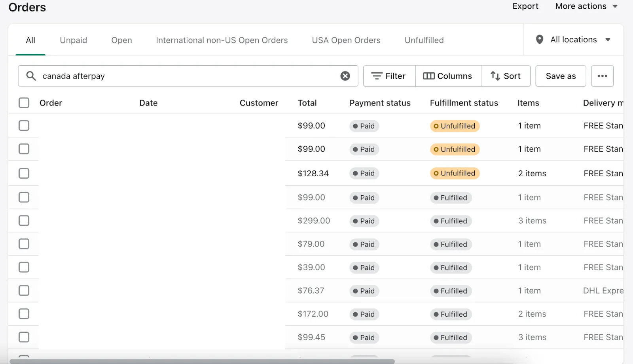This screenshot has width=633, height=364.
Task: Click the Items column header
Action: click(x=528, y=103)
